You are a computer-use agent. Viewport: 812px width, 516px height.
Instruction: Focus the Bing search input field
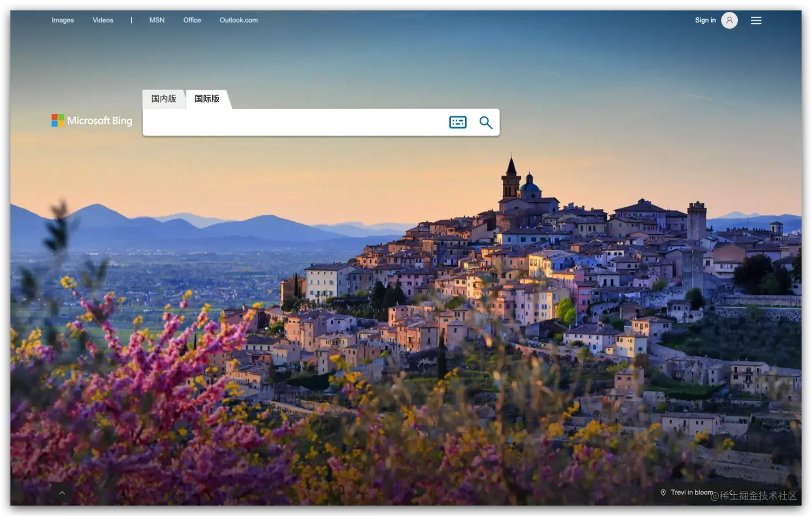point(295,122)
